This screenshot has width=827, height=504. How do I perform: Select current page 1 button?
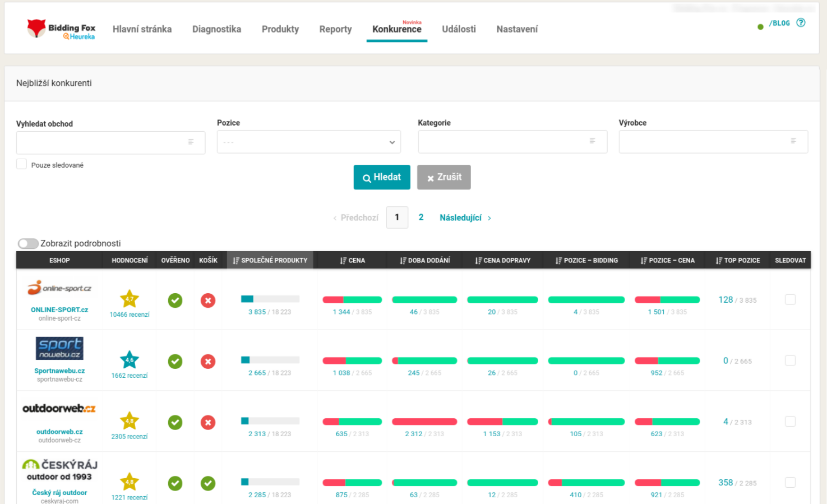397,218
